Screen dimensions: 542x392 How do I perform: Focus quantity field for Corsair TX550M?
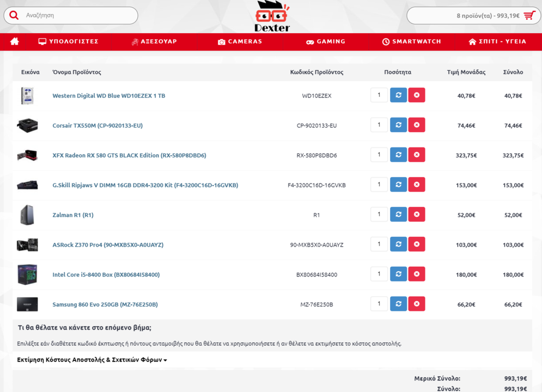point(379,125)
